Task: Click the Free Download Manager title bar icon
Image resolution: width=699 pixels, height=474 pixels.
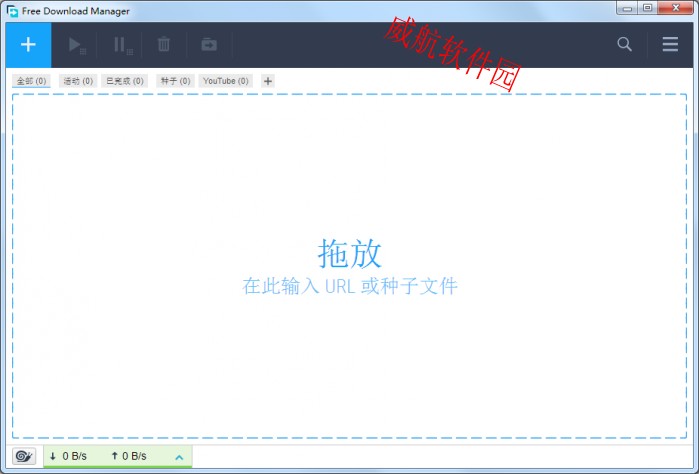Action: 12,11
